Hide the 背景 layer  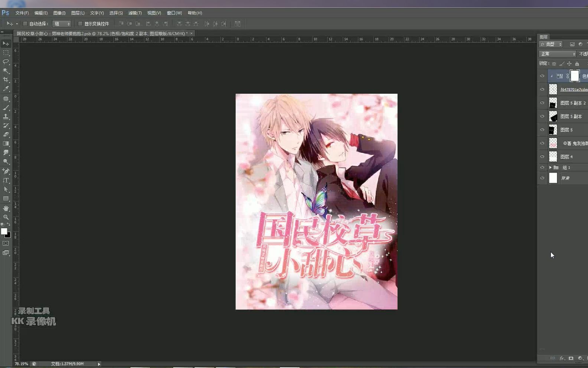(x=542, y=178)
